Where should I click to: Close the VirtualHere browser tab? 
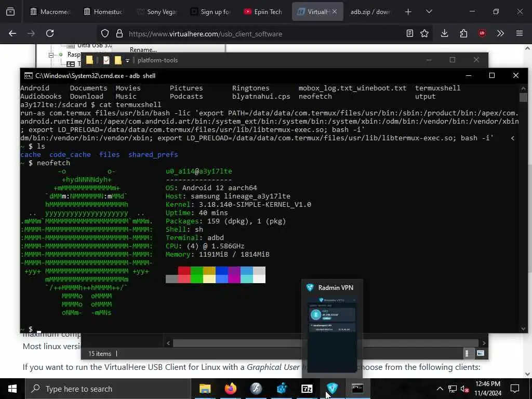[335, 11]
